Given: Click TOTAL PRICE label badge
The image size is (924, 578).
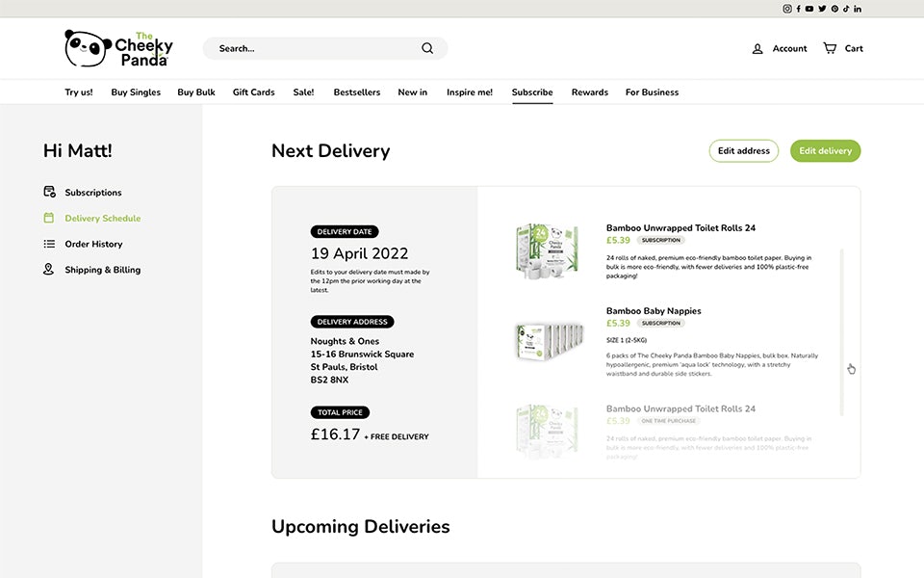Looking at the screenshot, I should point(340,412).
